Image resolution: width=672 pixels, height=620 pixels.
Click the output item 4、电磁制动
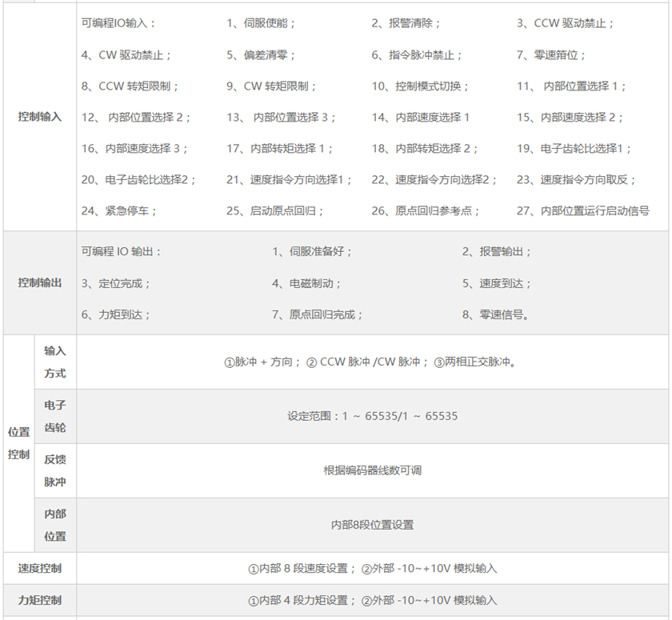306,283
